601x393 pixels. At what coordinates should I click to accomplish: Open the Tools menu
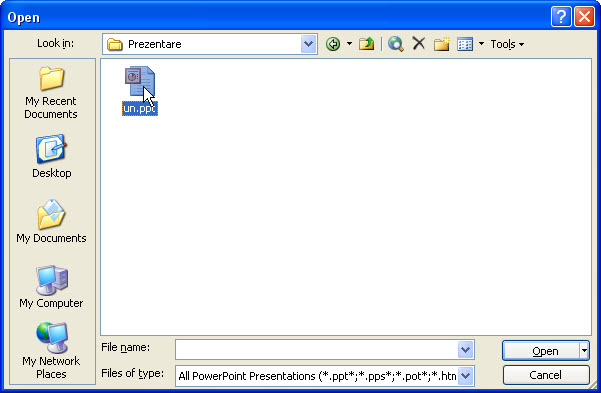coord(507,44)
